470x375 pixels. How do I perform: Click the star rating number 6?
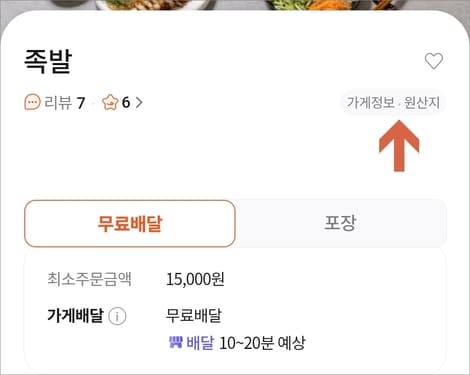pyautogui.click(x=126, y=102)
